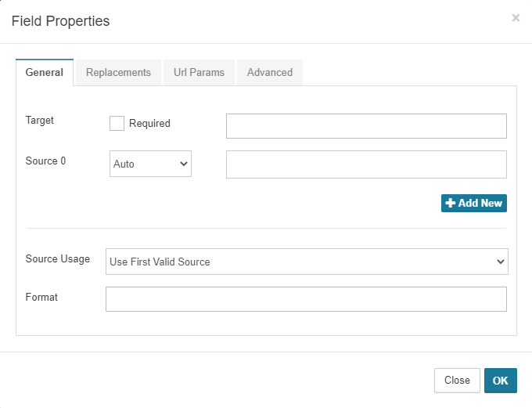
Task: Click the Source 0 label
Action: 45,161
